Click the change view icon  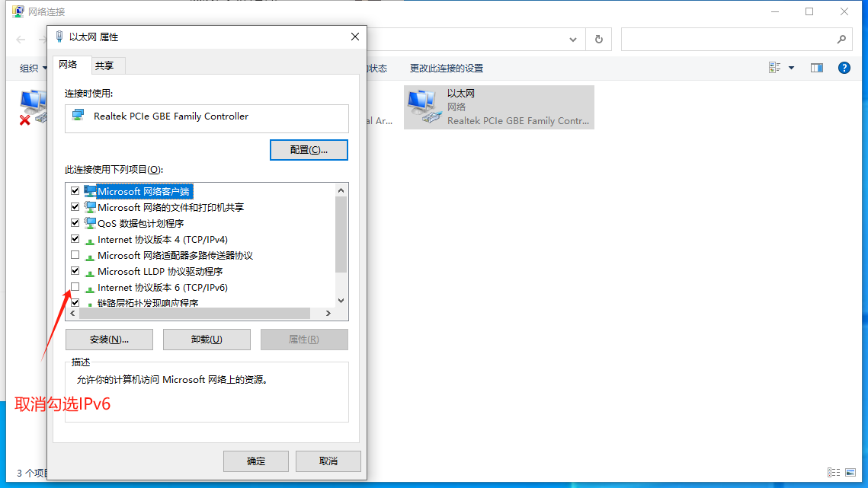[774, 68]
